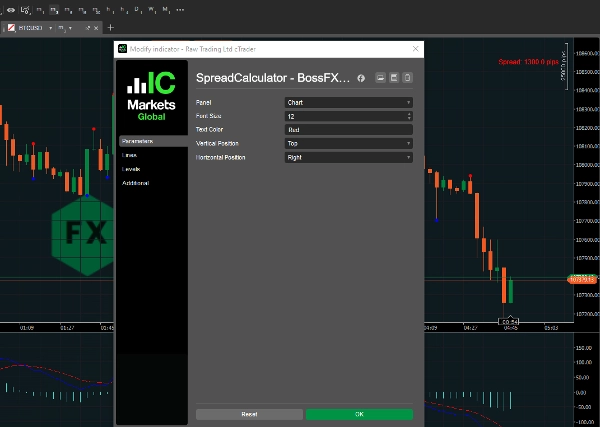The width and height of the screenshot is (600, 427).
Task: Close the Modify indicator dialog
Action: pyautogui.click(x=416, y=49)
